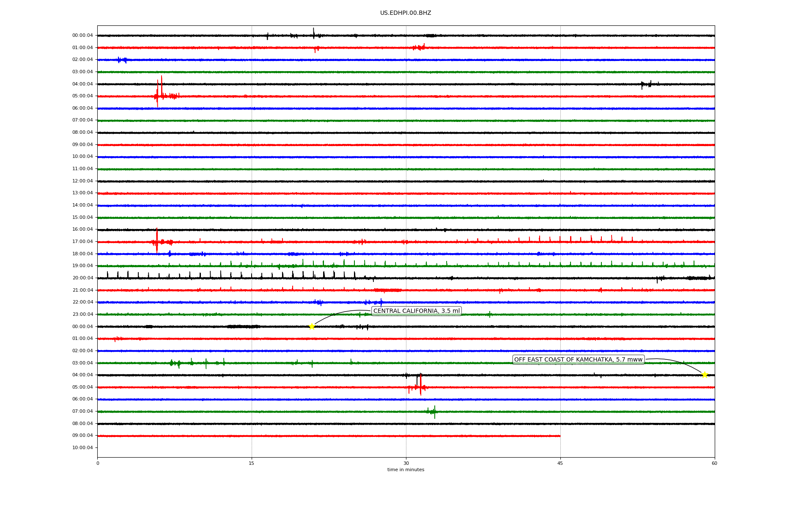This screenshot has width=812, height=508.
Task: Click the end of the last red trace
Action: point(560,436)
